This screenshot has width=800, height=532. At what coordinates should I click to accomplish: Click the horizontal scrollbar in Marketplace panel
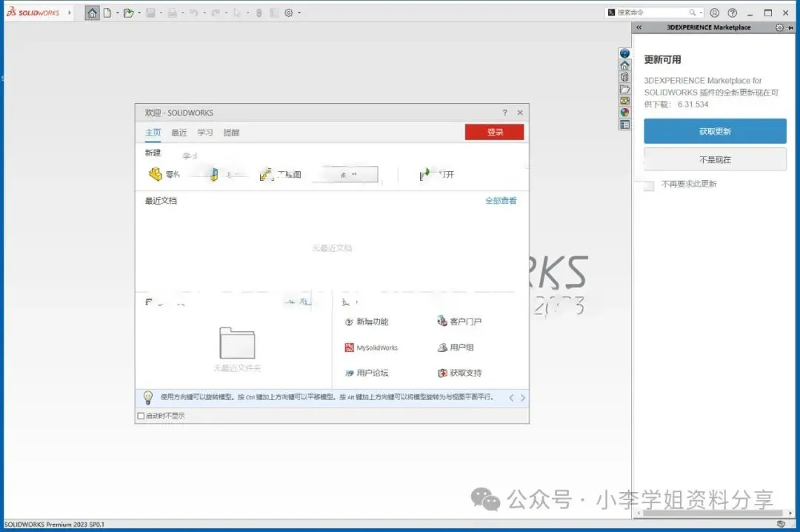coord(713,513)
